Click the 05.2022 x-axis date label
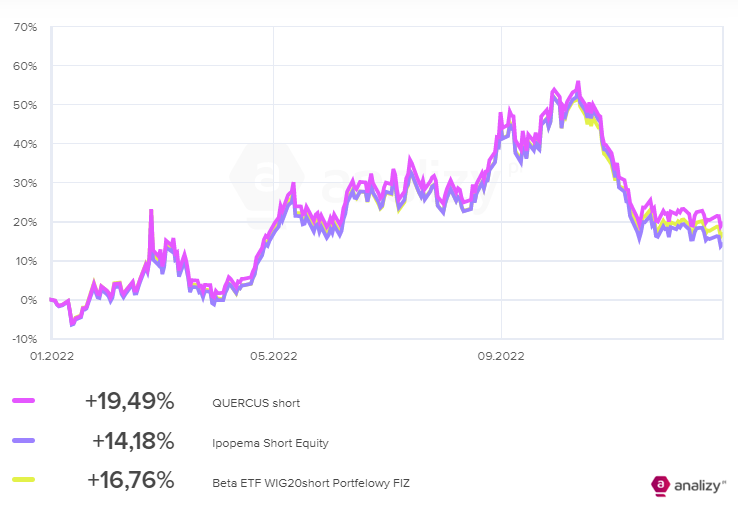 point(274,354)
